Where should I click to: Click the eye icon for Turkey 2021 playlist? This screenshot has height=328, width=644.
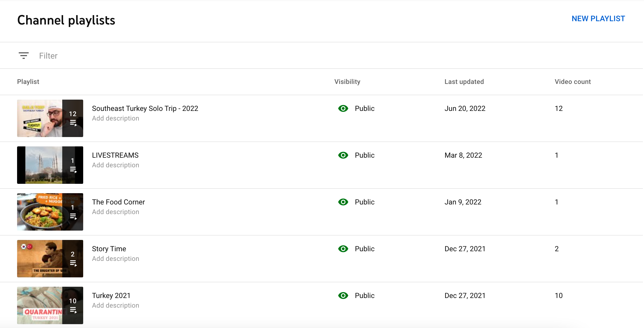point(343,296)
